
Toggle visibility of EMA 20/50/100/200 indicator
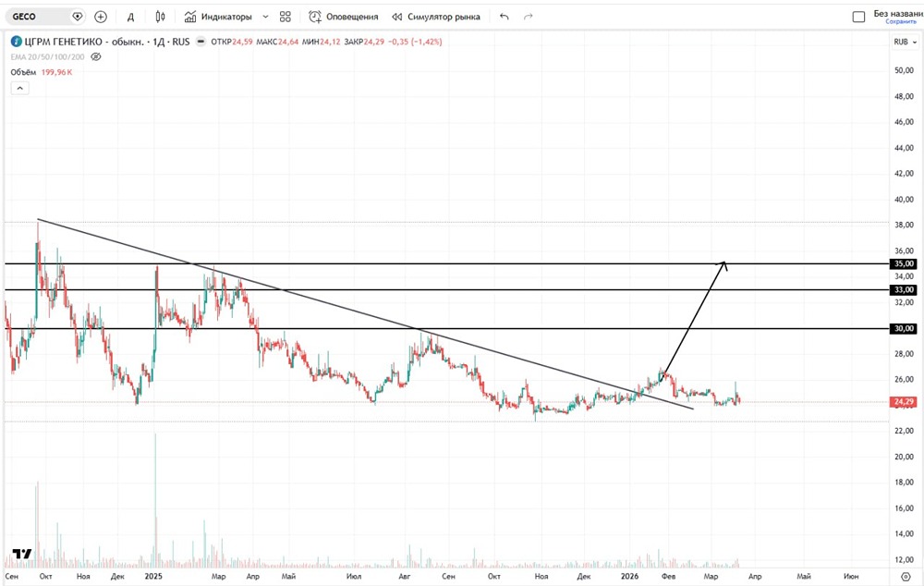click(96, 57)
